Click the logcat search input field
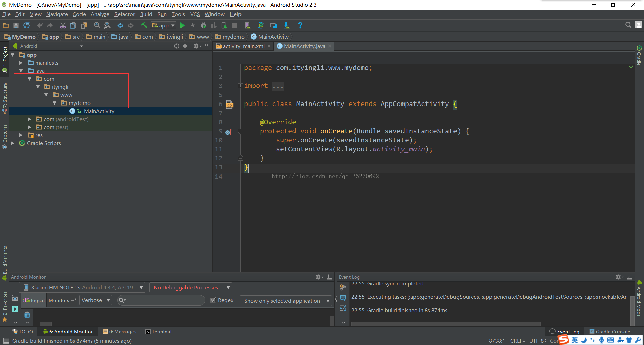This screenshot has height=345, width=644. pyautogui.click(x=161, y=300)
